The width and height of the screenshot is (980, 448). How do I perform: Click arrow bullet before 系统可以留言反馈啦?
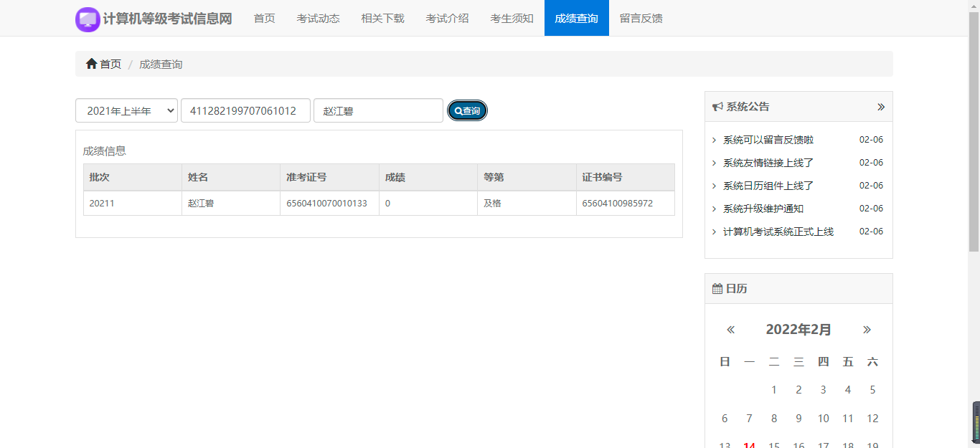(x=714, y=140)
